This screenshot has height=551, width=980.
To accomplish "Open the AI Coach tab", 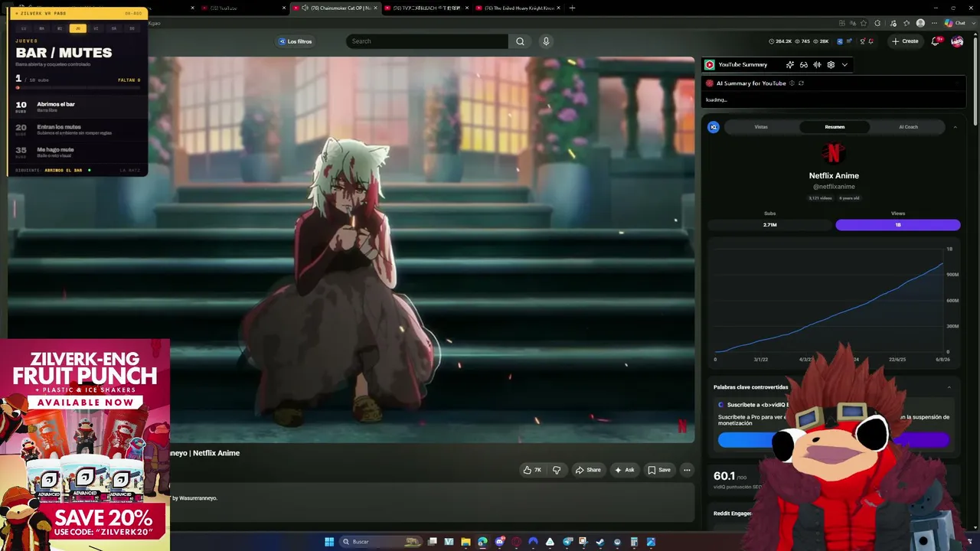I will point(908,127).
